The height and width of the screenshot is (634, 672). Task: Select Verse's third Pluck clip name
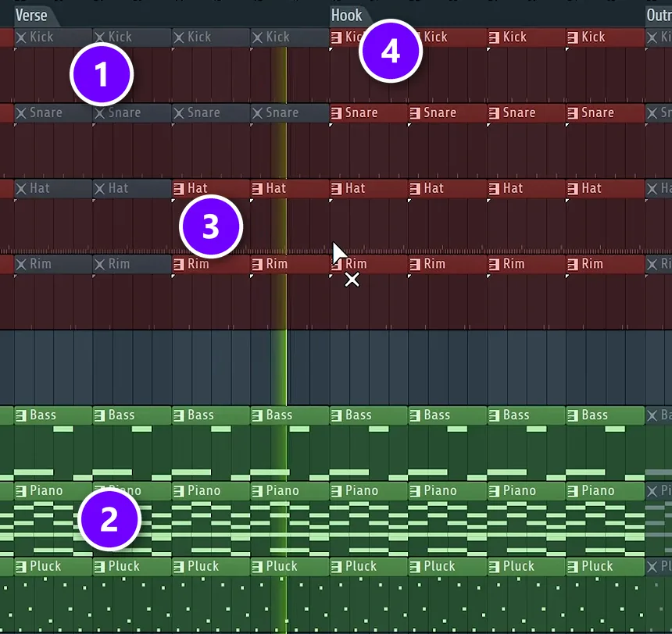pyautogui.click(x=204, y=566)
